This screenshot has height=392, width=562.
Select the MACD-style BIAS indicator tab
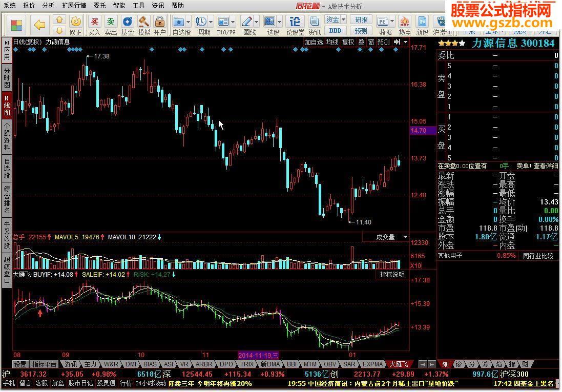tap(150, 364)
